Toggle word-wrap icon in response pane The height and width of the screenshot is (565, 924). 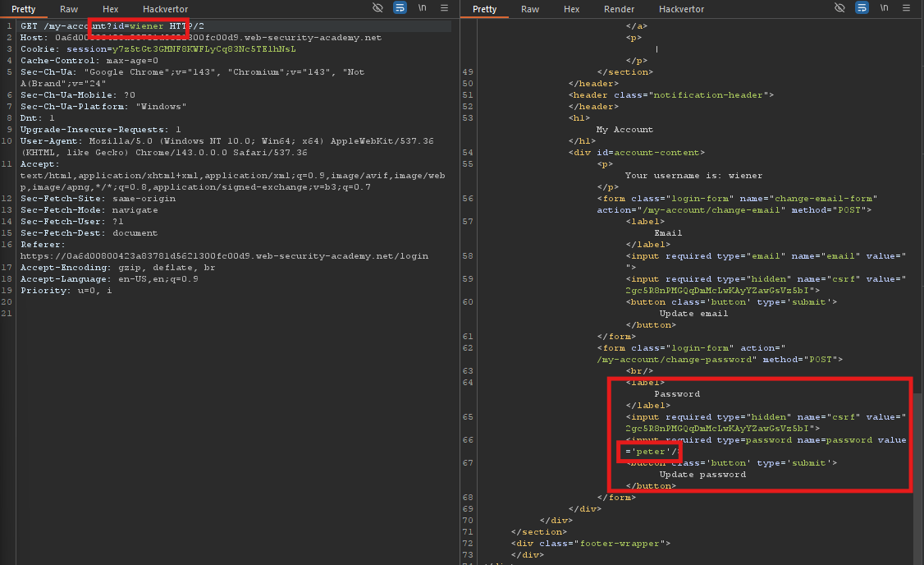862,7
